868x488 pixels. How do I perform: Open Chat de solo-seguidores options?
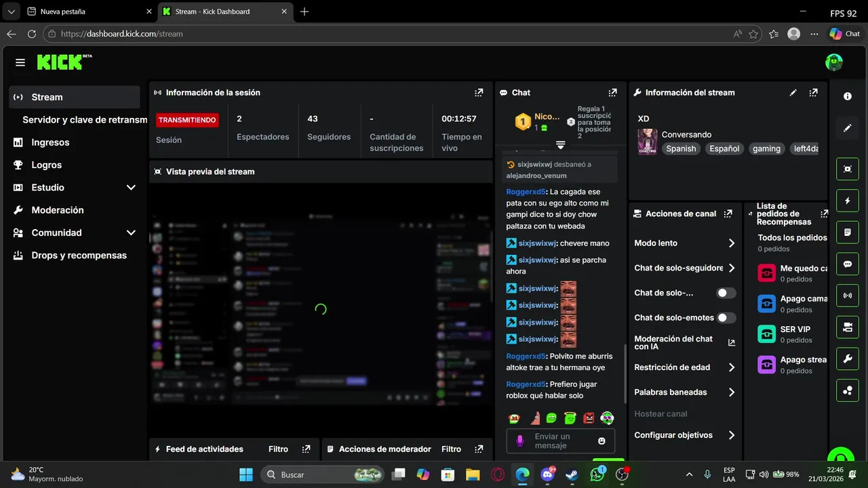click(x=685, y=268)
